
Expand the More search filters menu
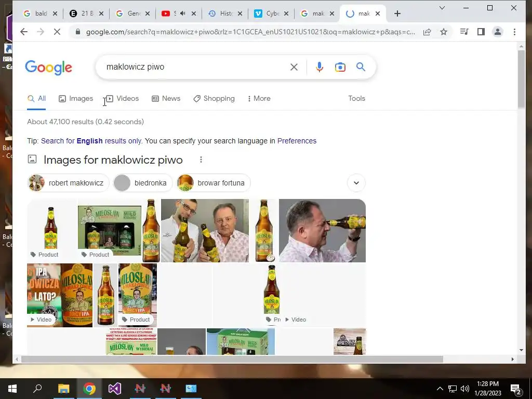[259, 98]
